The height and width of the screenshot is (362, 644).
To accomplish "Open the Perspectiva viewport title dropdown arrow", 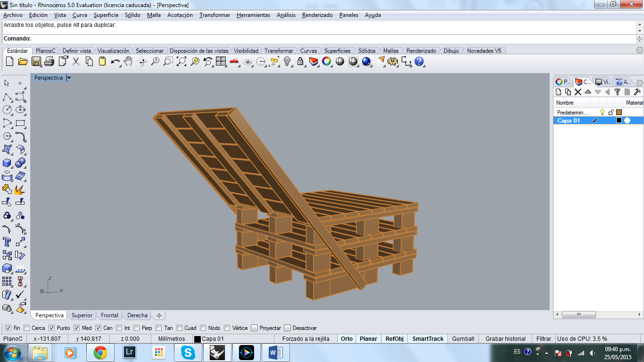I will pyautogui.click(x=69, y=78).
